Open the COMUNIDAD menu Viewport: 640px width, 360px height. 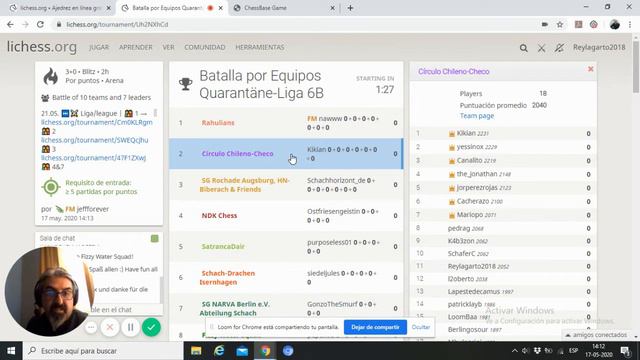[x=204, y=47]
